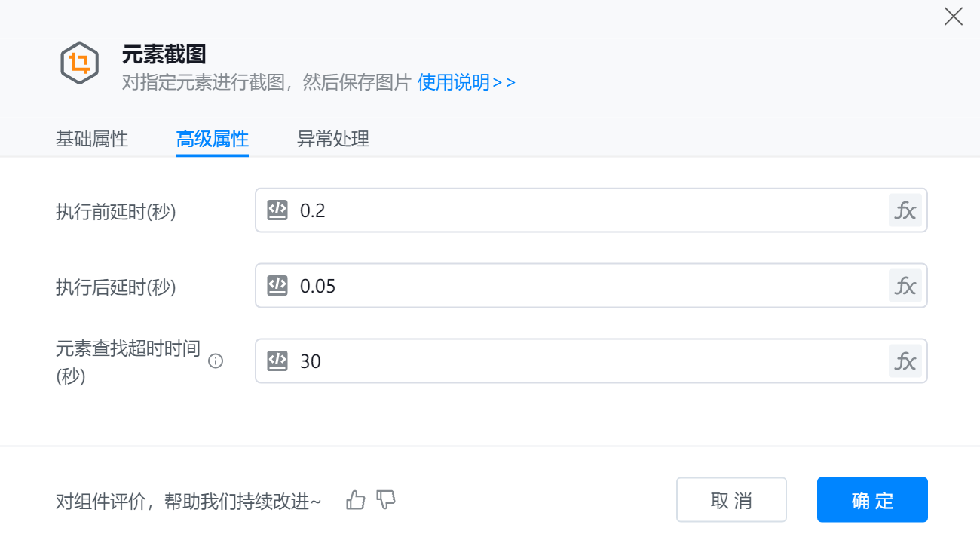Click fx button for element search timeout
Screen dimensions: 980x540
[x=905, y=361]
